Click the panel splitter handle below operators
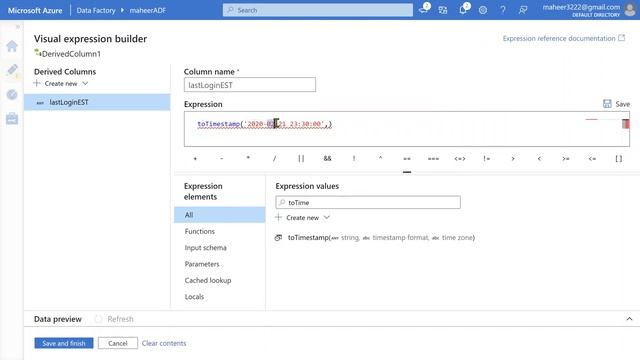 407,172
